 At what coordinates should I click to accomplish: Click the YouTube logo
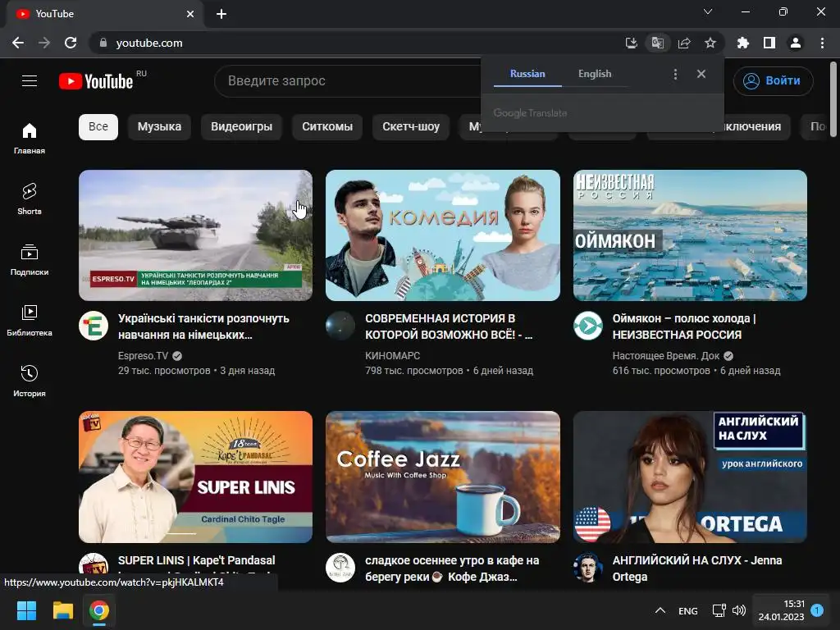(97, 81)
